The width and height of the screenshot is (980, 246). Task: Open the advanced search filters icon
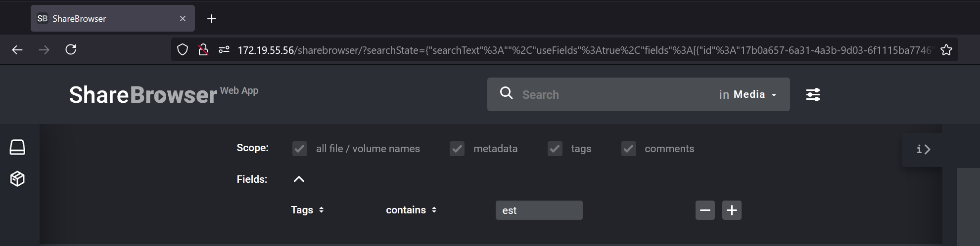[x=813, y=94]
